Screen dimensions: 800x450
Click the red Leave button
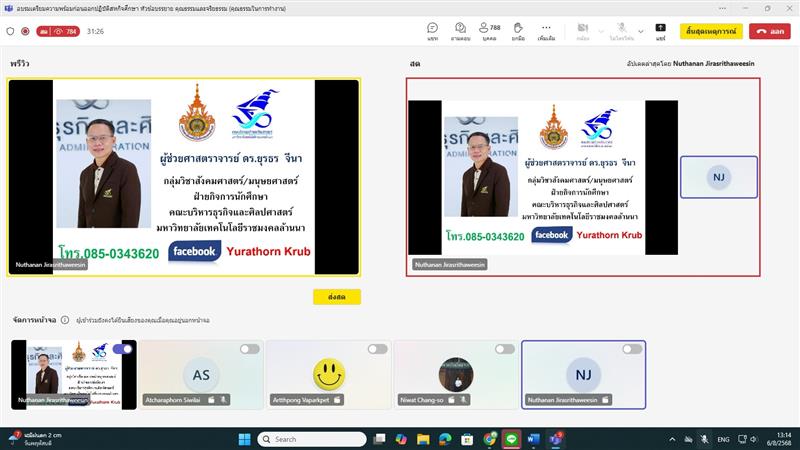[x=771, y=31]
